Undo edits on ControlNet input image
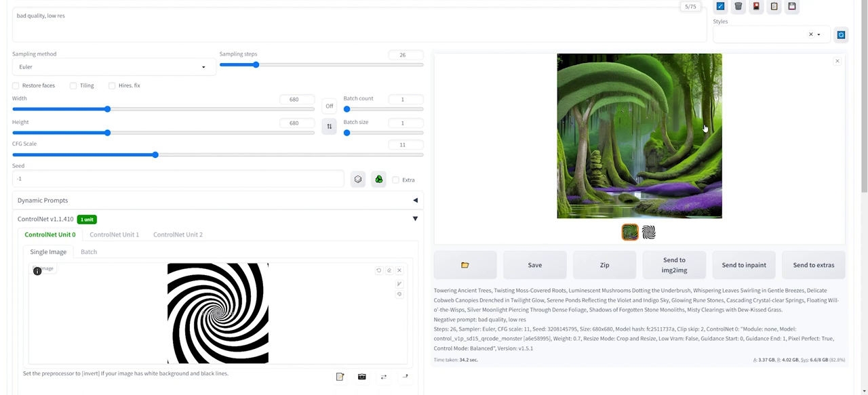 point(378,270)
